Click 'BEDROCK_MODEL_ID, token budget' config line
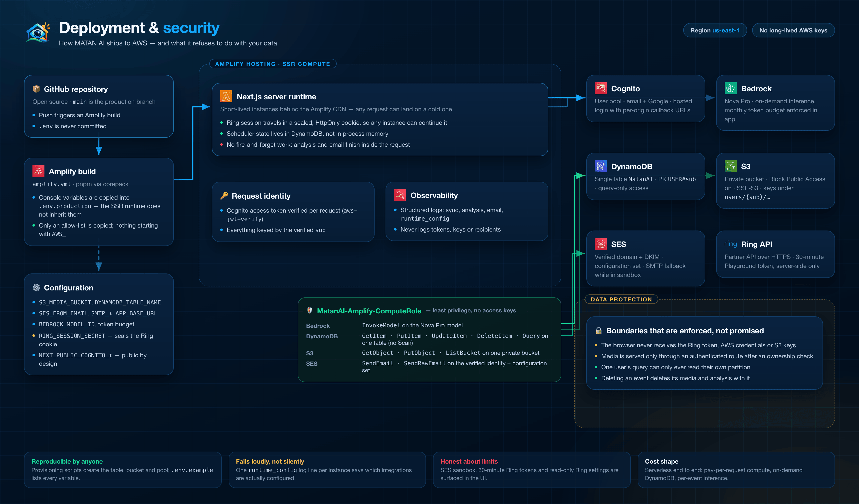859x504 pixels. click(86, 324)
